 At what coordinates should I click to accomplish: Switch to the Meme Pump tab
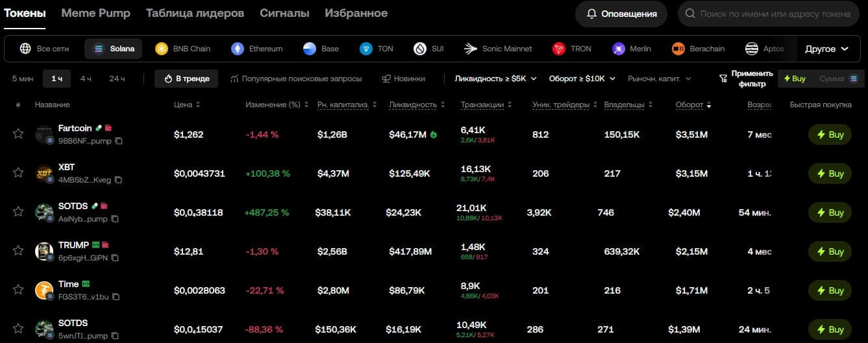[x=95, y=13]
